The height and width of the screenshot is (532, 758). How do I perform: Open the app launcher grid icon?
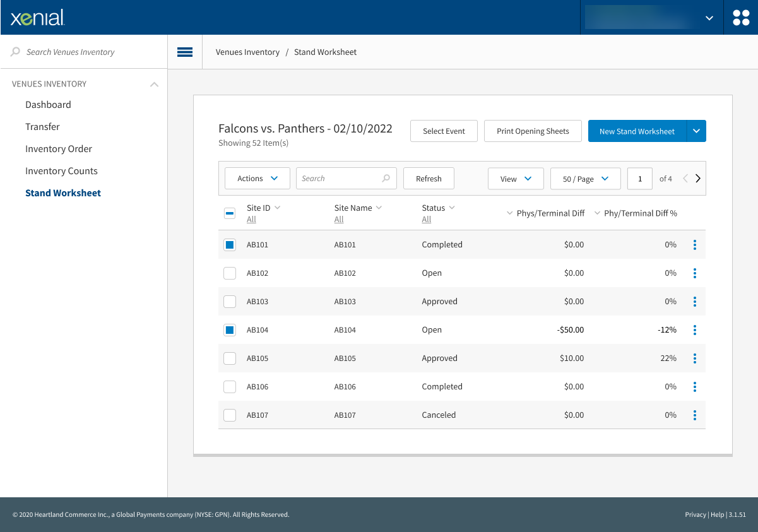[741, 18]
